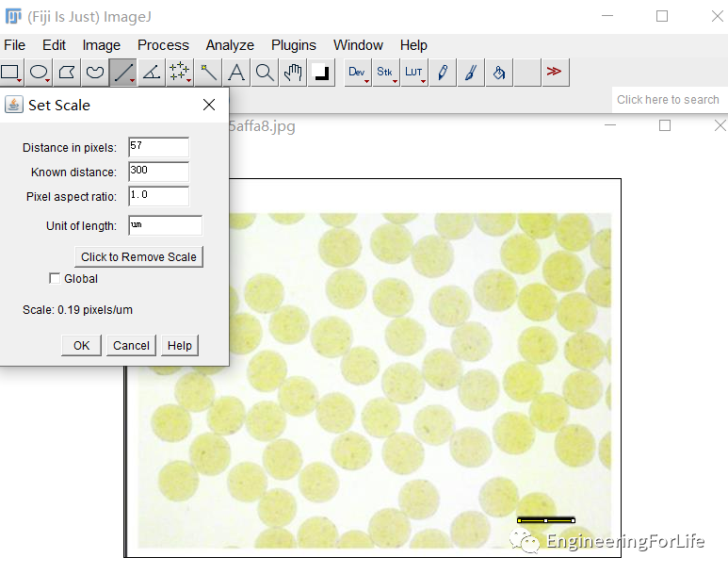Select the Oval selection tool
Image resolution: width=728 pixels, height=574 pixels.
(39, 73)
